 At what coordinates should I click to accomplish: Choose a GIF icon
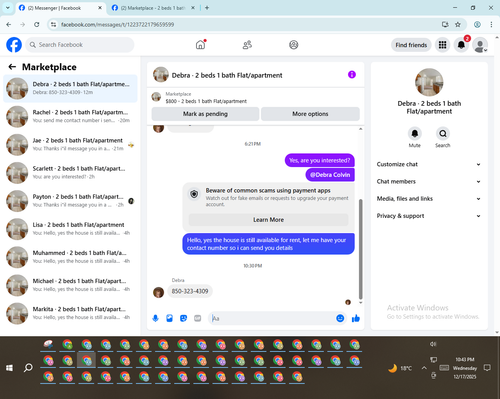click(x=198, y=318)
